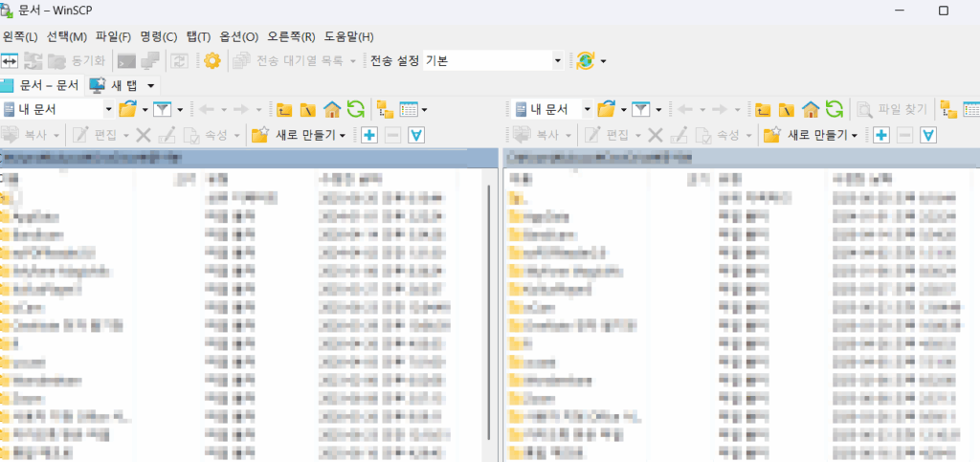Click right panel open directory folder icon

coord(606,109)
